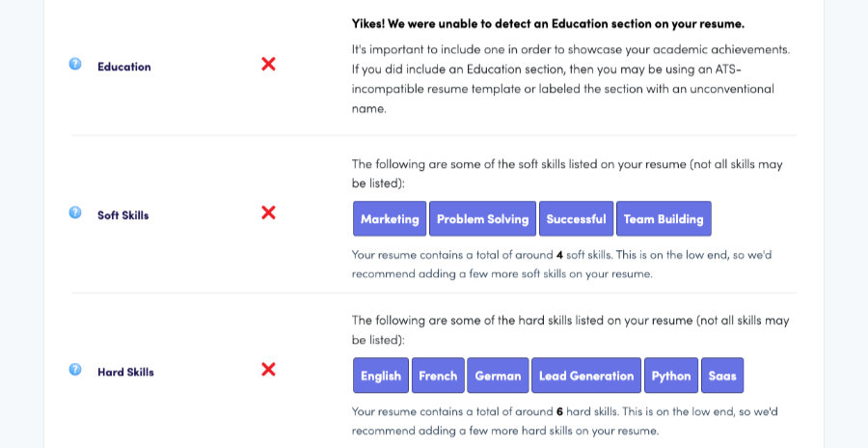Click the Soft Skills row label
Image resolution: width=868 pixels, height=448 pixels.
pos(122,215)
